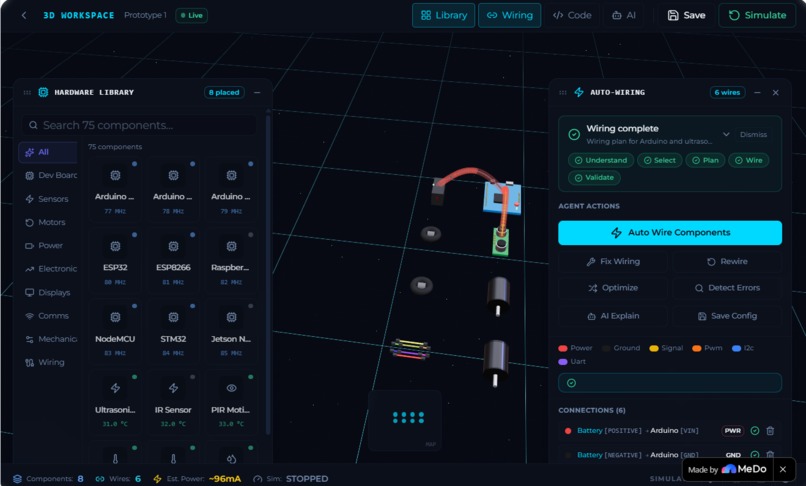Close the Made by MeDo badge
806x486 pixels.
(x=783, y=469)
